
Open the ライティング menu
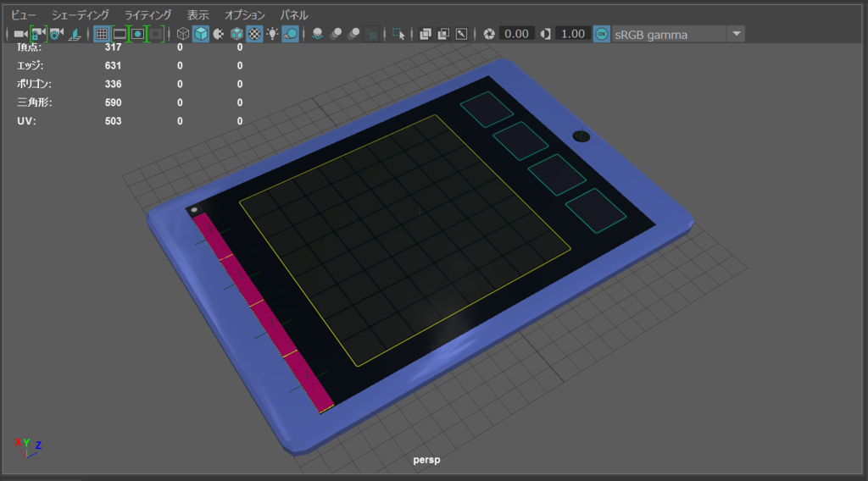pos(147,15)
